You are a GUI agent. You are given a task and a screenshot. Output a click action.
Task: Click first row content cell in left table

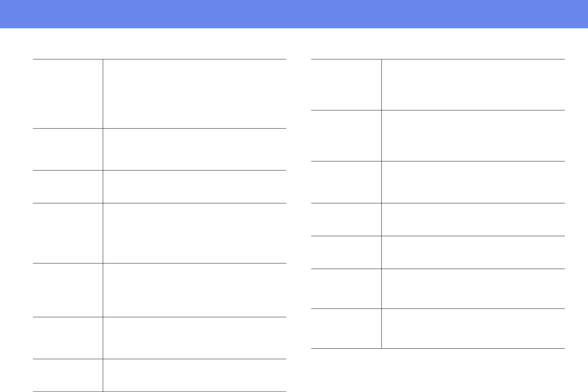click(194, 94)
